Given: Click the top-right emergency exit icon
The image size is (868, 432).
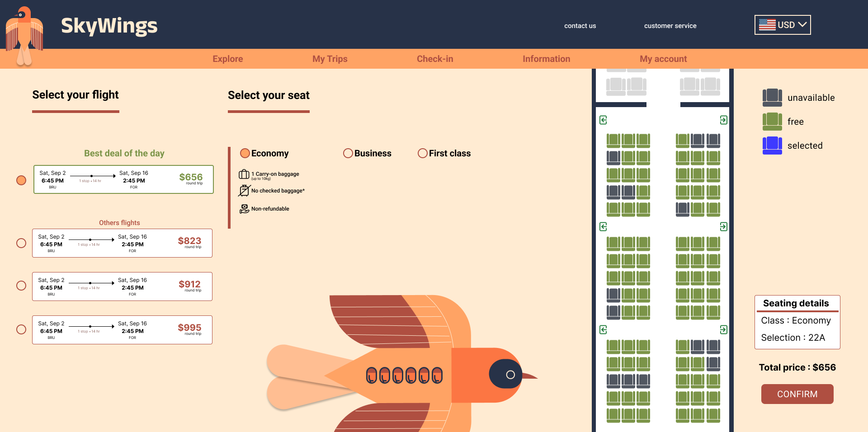Looking at the screenshot, I should click(x=723, y=120).
